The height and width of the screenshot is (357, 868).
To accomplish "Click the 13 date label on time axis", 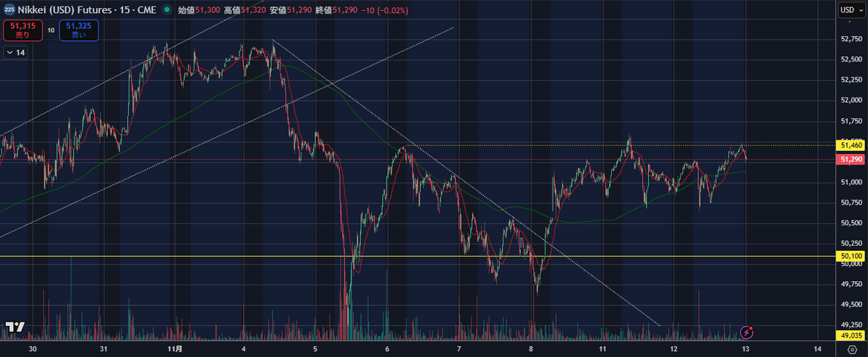I will tap(746, 348).
